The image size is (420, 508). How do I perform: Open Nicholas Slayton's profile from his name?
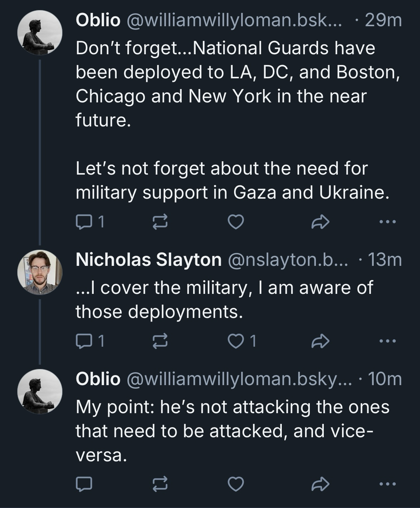pos(148,259)
